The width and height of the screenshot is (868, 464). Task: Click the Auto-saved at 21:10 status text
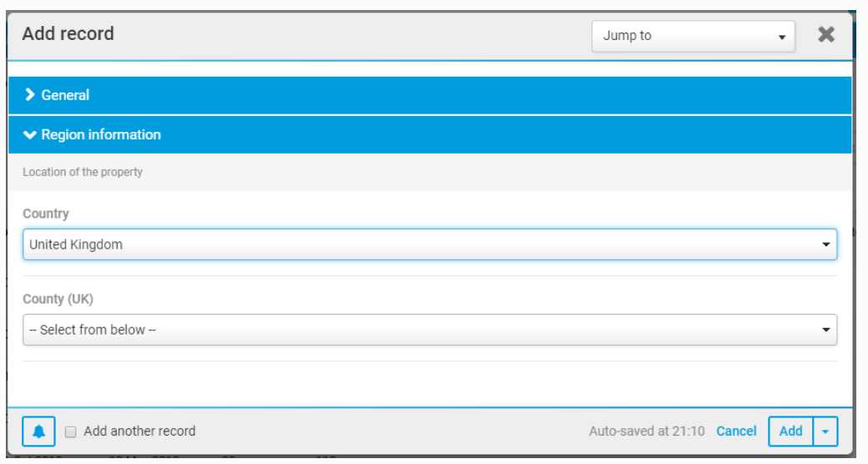(647, 431)
